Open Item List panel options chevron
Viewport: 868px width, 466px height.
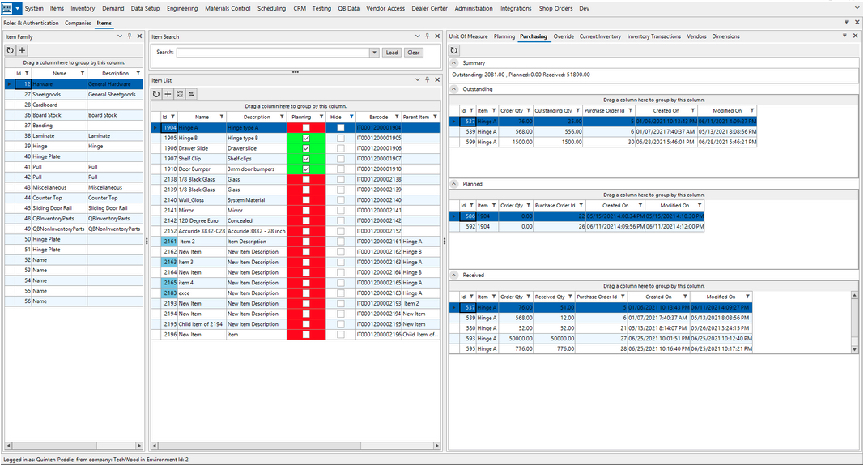(x=417, y=79)
